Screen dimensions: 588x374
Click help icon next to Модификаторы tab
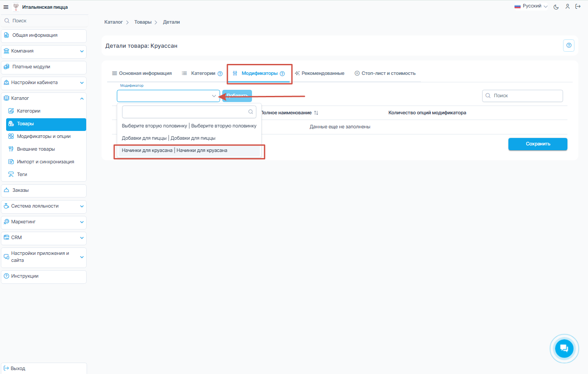tap(282, 74)
